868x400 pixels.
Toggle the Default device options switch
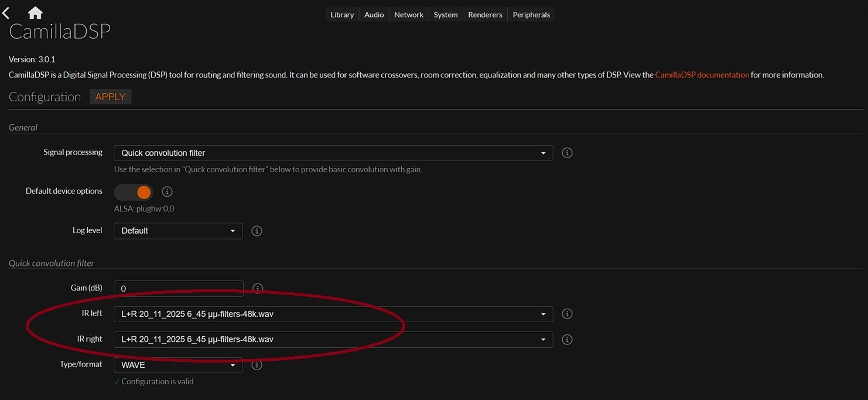[134, 192]
